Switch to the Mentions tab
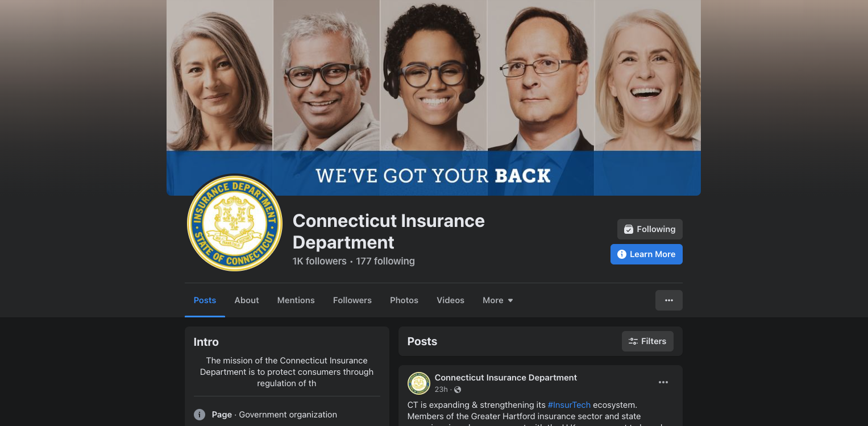Image resolution: width=868 pixels, height=426 pixels. (296, 300)
